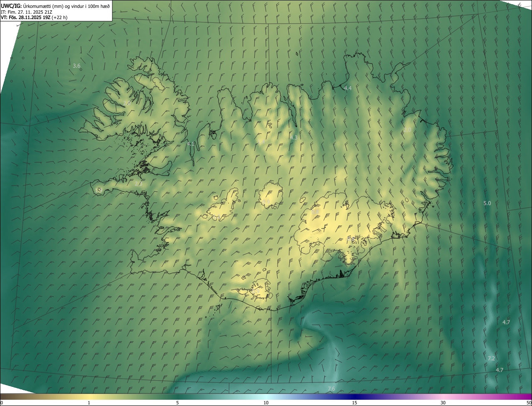Click the UWC/IG Úrkomumætti title line
The image size is (532, 406).
click(55, 6)
